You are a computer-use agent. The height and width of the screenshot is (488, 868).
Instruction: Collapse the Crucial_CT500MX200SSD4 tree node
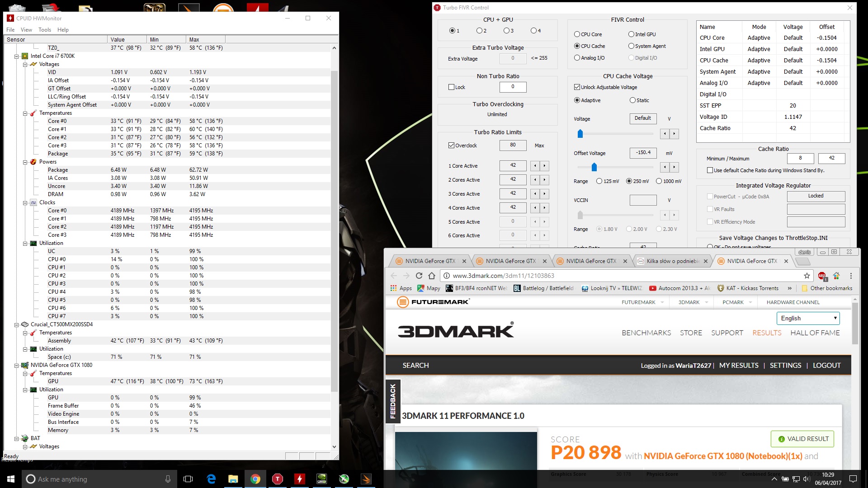(17, 325)
